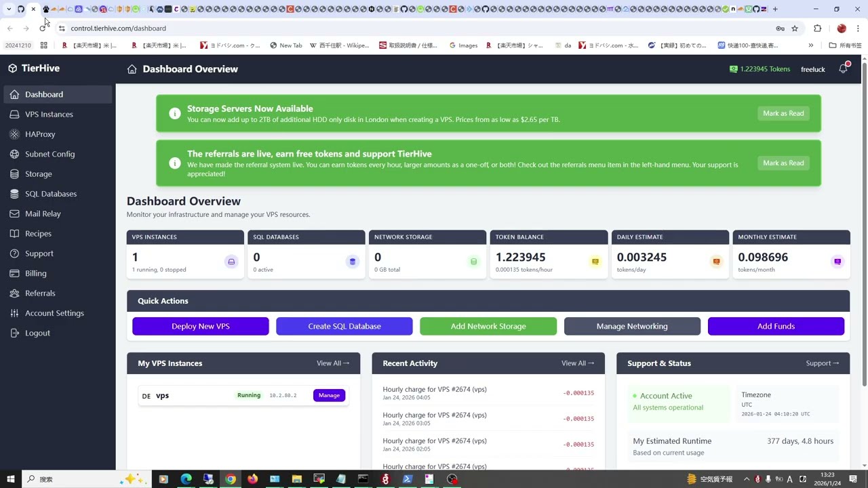
Task: Open the Support link in Support & Status
Action: (823, 363)
